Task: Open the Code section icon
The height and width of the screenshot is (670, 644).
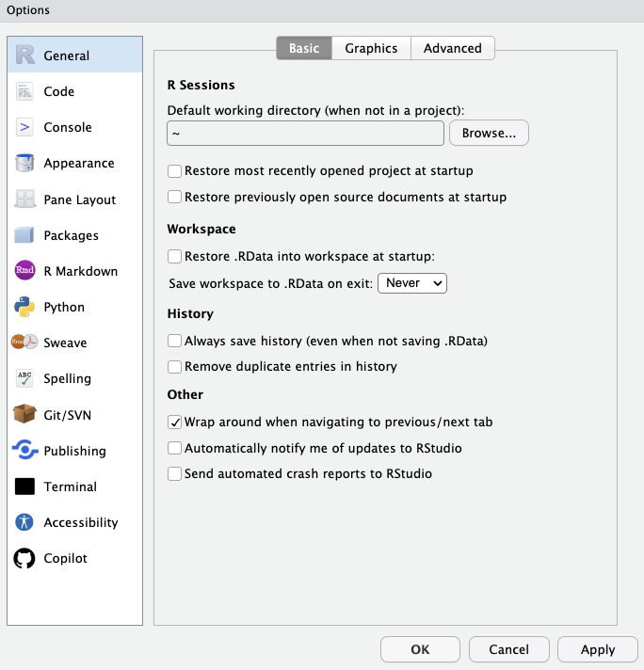Action: click(25, 91)
